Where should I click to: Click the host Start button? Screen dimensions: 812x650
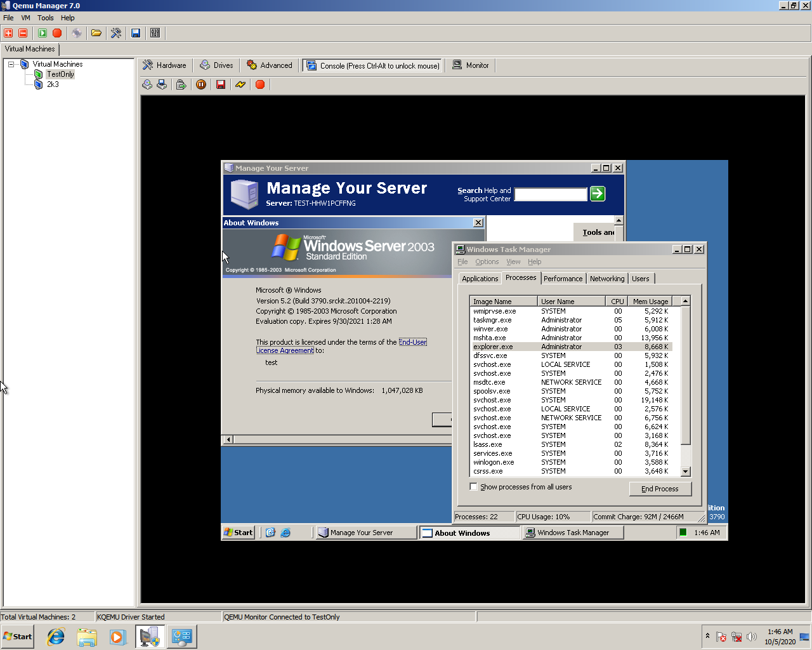click(x=17, y=637)
